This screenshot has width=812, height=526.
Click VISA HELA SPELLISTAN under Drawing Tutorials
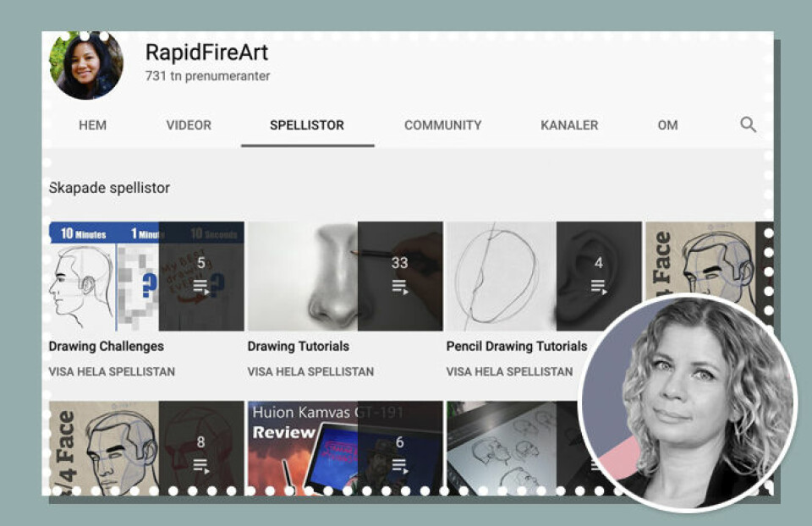pos(310,371)
